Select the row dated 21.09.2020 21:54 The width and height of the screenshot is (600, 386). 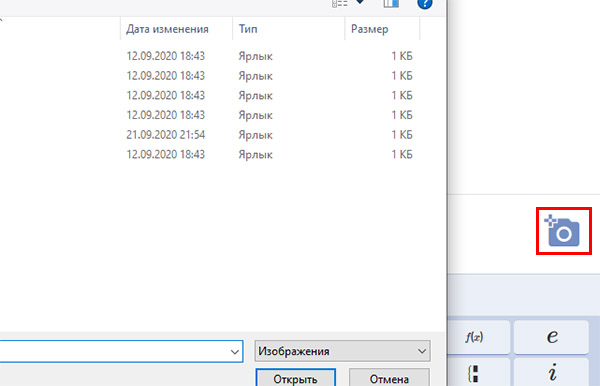click(x=210, y=135)
